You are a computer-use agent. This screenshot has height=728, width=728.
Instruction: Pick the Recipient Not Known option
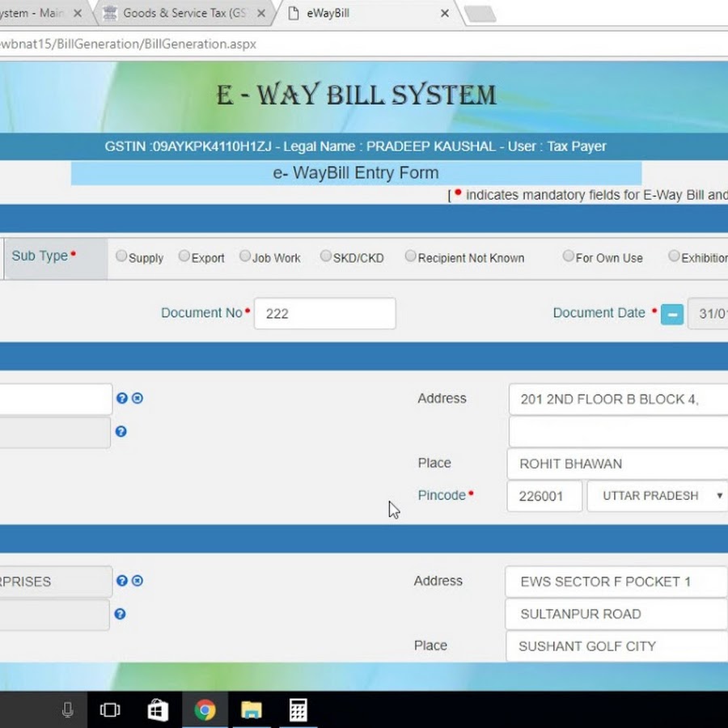point(411,256)
